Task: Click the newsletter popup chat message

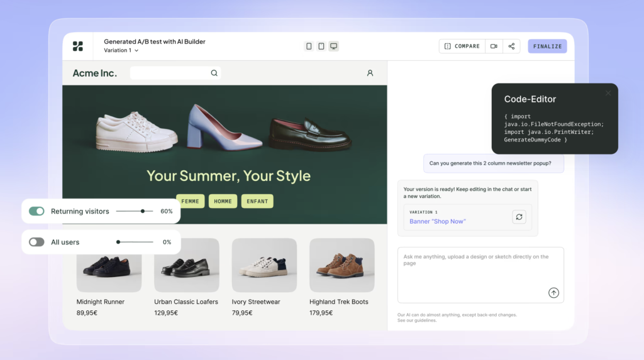Action: tap(494, 163)
